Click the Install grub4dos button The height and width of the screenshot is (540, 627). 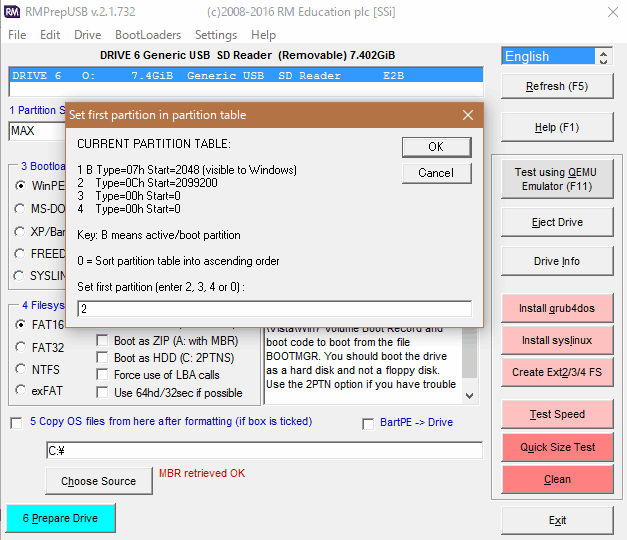coord(557,308)
